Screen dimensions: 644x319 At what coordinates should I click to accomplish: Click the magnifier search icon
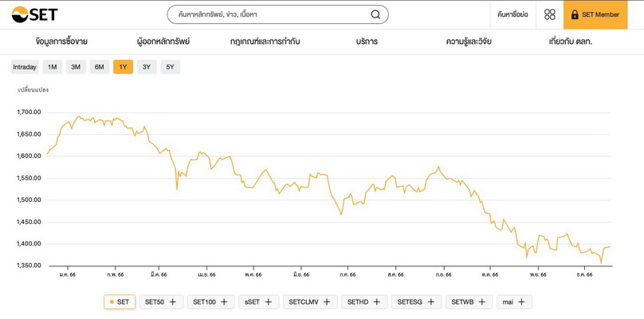click(x=375, y=14)
